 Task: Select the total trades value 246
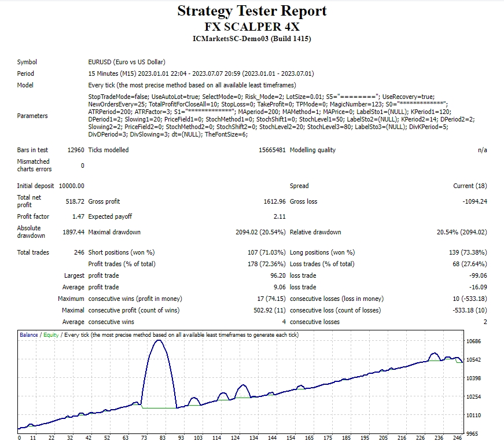pos(79,252)
